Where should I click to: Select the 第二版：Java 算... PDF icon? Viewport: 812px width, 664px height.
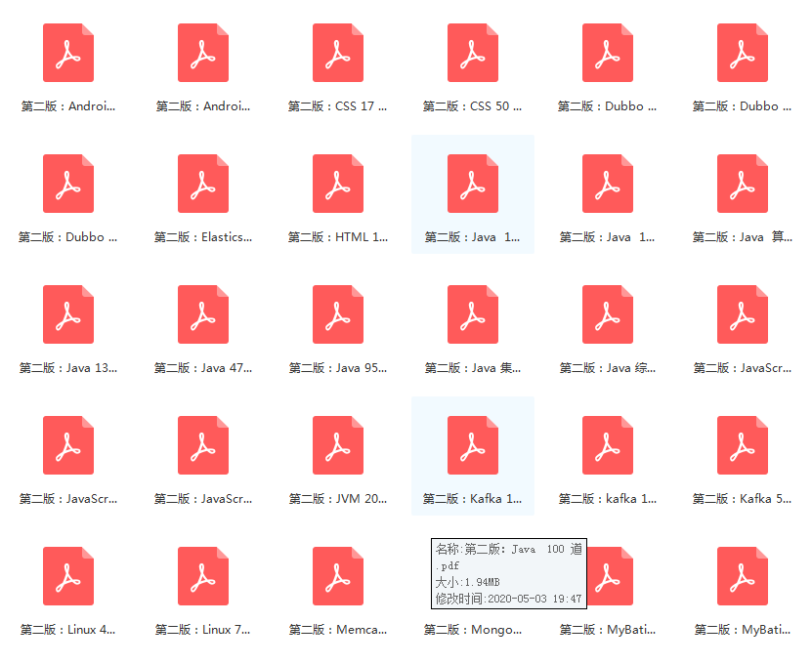click(x=742, y=184)
